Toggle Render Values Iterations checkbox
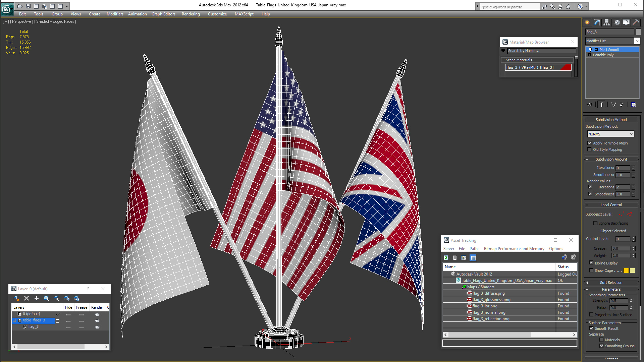This screenshot has width=644, height=362. pos(590,187)
